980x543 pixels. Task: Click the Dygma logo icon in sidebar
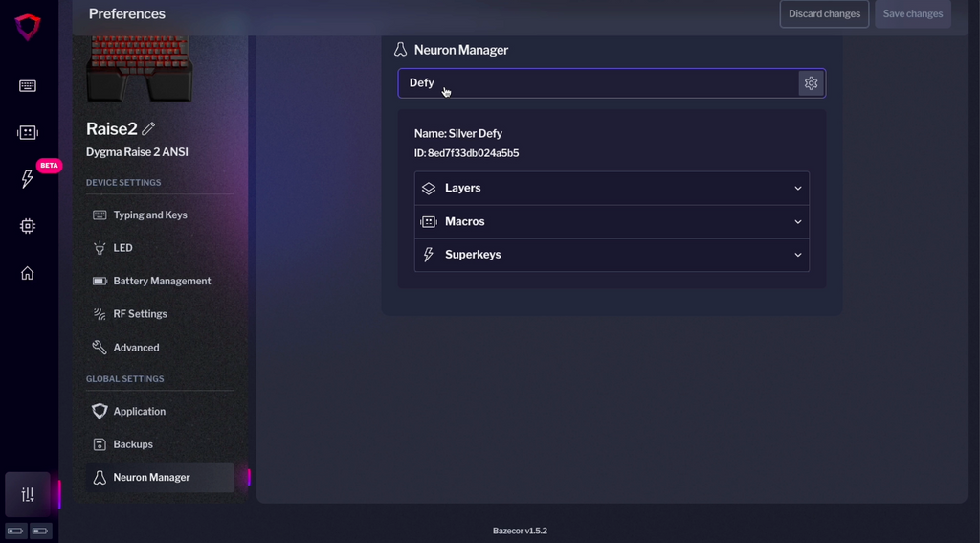(28, 27)
